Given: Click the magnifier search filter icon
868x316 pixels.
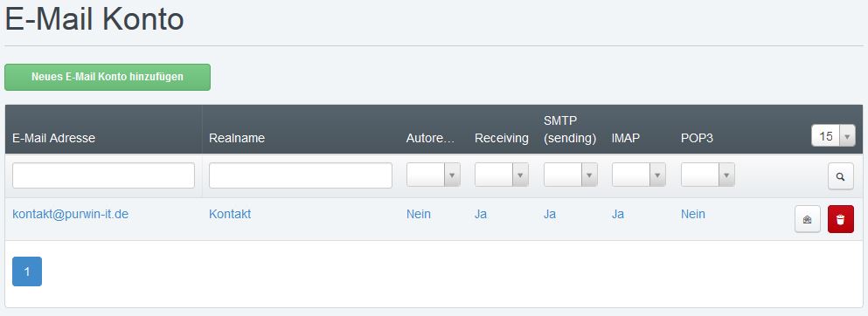Looking at the screenshot, I should click(x=841, y=177).
